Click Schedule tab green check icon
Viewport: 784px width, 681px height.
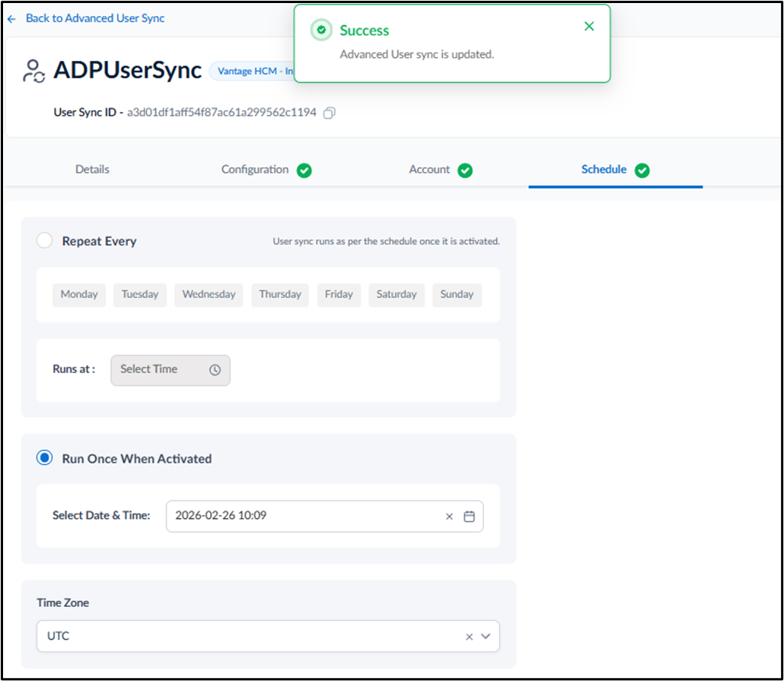(642, 170)
